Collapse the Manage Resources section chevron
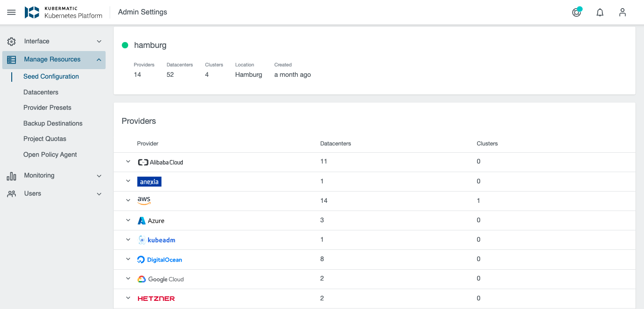644x309 pixels. 99,60
